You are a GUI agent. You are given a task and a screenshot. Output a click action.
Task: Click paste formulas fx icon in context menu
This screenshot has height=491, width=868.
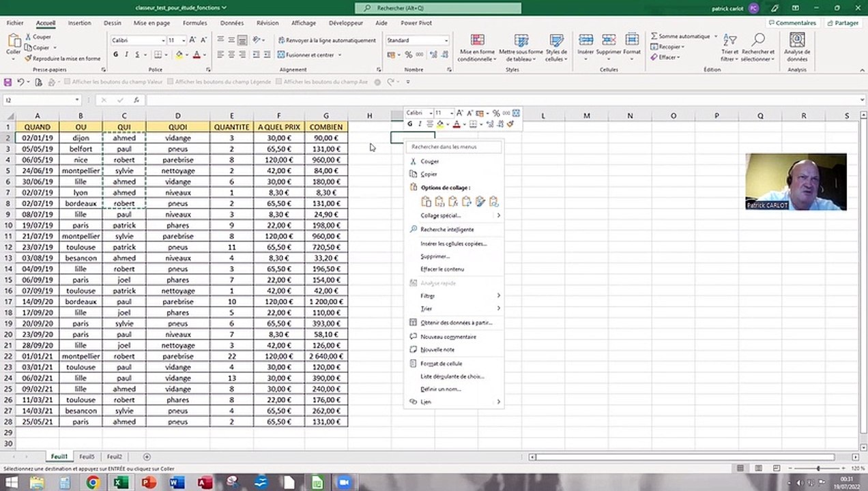click(x=453, y=201)
